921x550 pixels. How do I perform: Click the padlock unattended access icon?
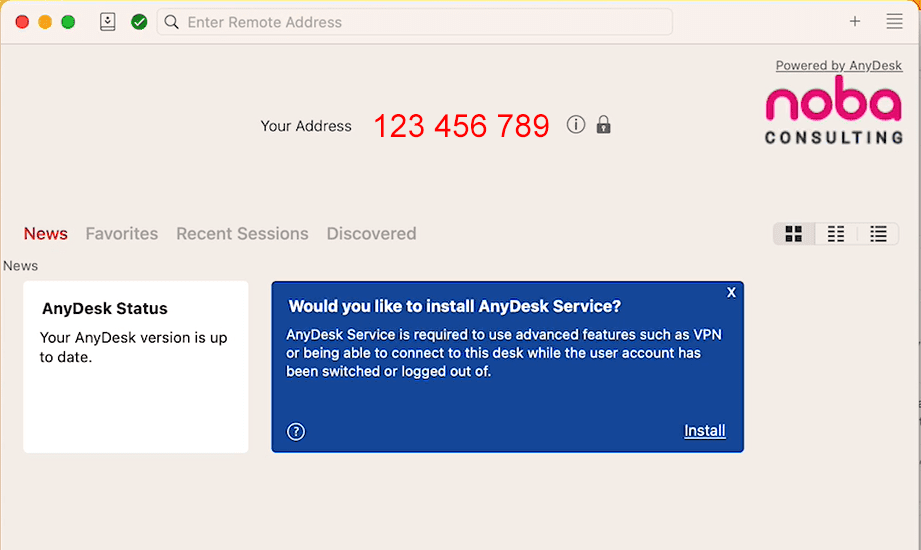(603, 125)
